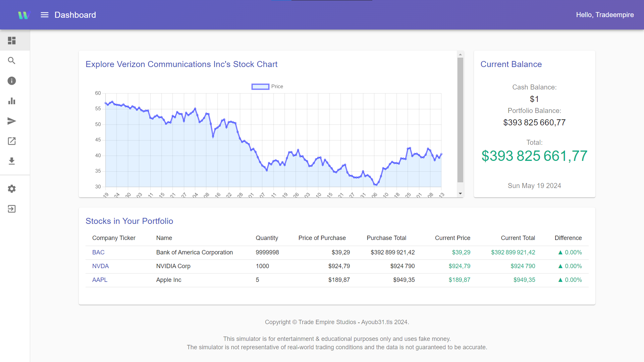Viewport: 644px width, 362px height.
Task: Open the AAPL ticker link
Action: (x=100, y=280)
